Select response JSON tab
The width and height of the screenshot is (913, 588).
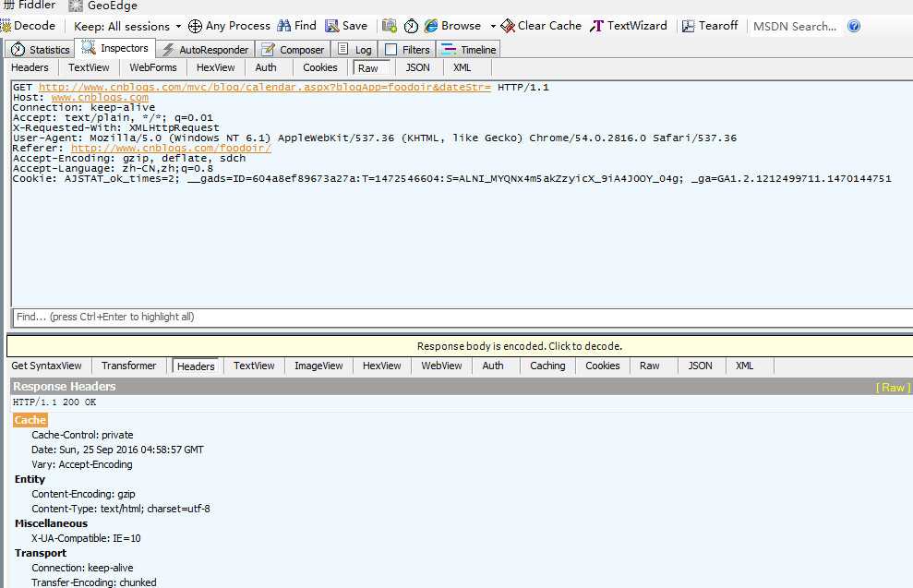click(700, 366)
